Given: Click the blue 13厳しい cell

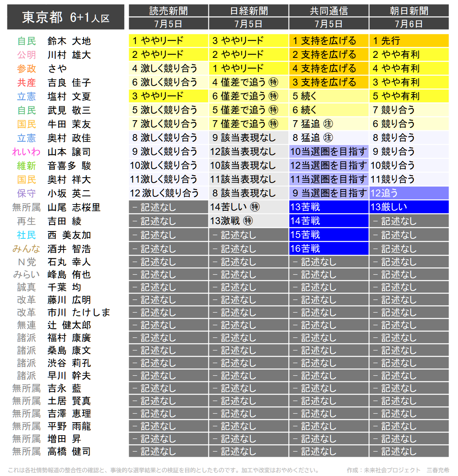Looking at the screenshot, I should 409,207.
